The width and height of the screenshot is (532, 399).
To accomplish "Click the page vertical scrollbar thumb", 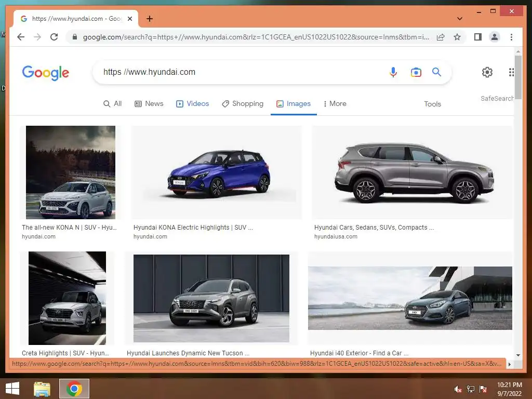I will (x=518, y=77).
